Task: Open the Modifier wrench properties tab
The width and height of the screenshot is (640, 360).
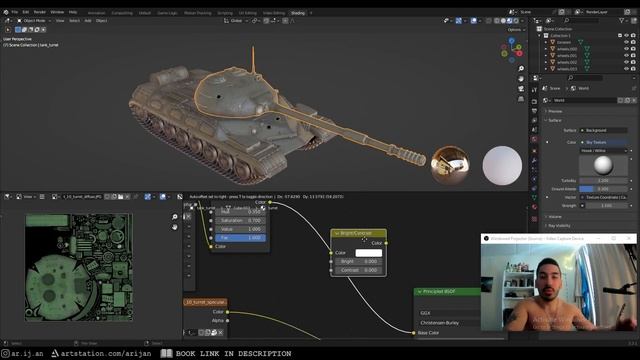Action: click(534, 160)
